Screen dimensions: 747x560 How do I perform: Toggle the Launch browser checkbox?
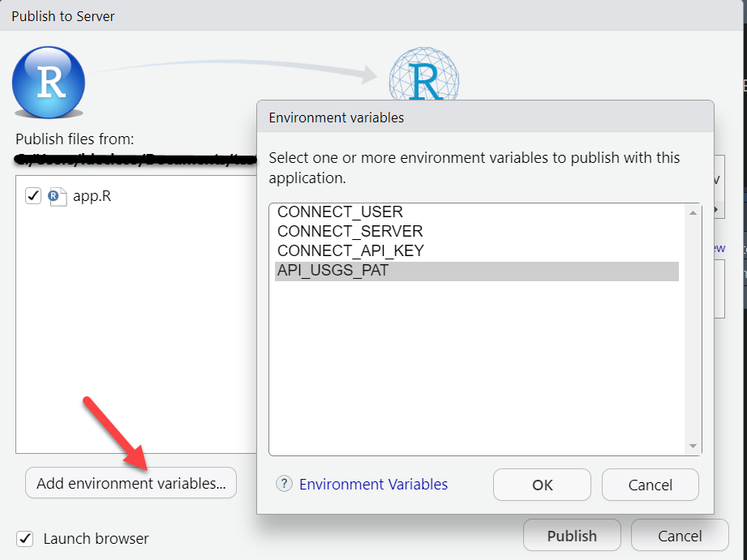point(25,538)
